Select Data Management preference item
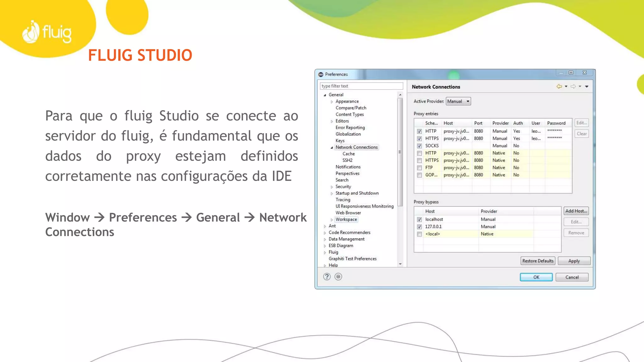 (x=346, y=239)
